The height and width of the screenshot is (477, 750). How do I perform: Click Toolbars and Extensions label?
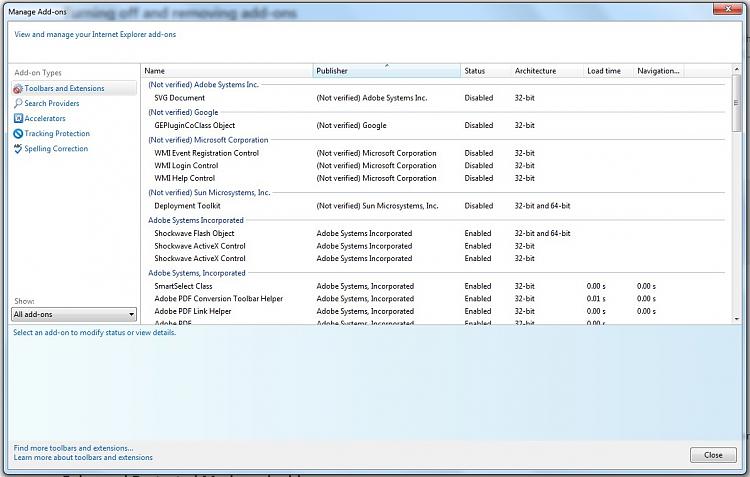click(64, 89)
